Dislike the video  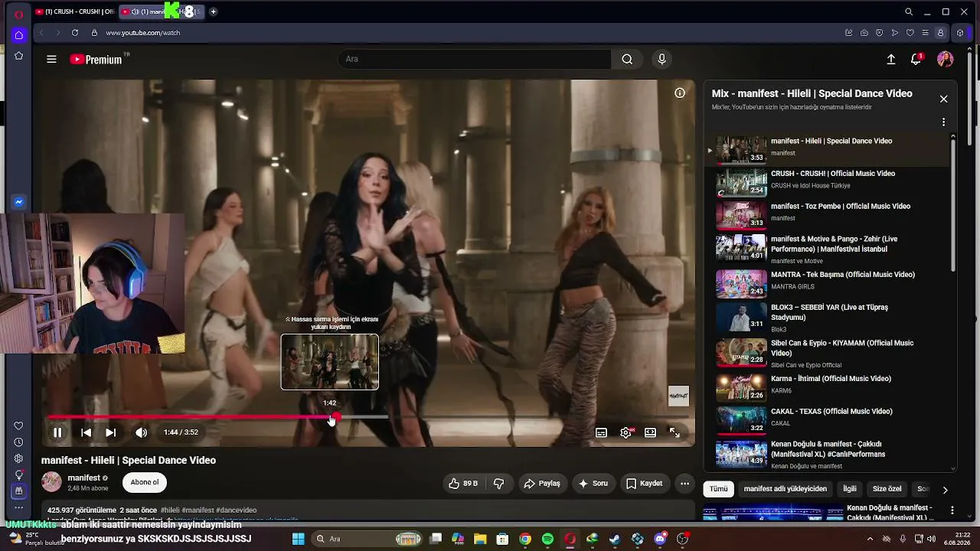point(499,484)
